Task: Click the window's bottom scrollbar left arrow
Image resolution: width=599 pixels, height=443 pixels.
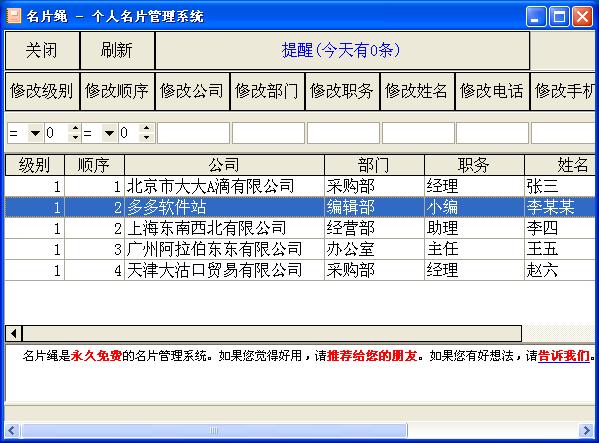Action: coord(11,430)
